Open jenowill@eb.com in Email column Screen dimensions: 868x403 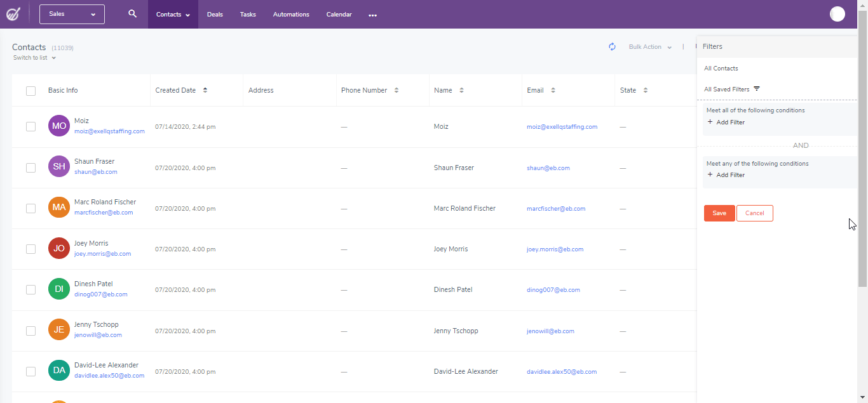tap(550, 331)
